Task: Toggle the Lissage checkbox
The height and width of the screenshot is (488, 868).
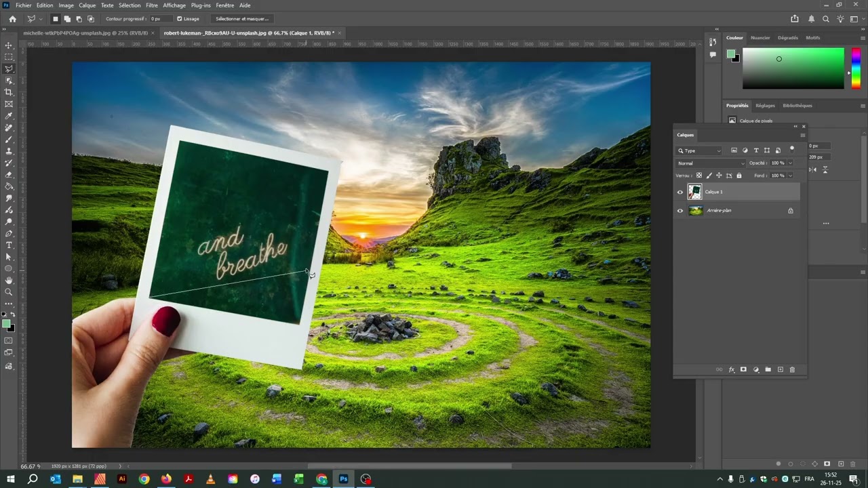Action: (x=180, y=19)
